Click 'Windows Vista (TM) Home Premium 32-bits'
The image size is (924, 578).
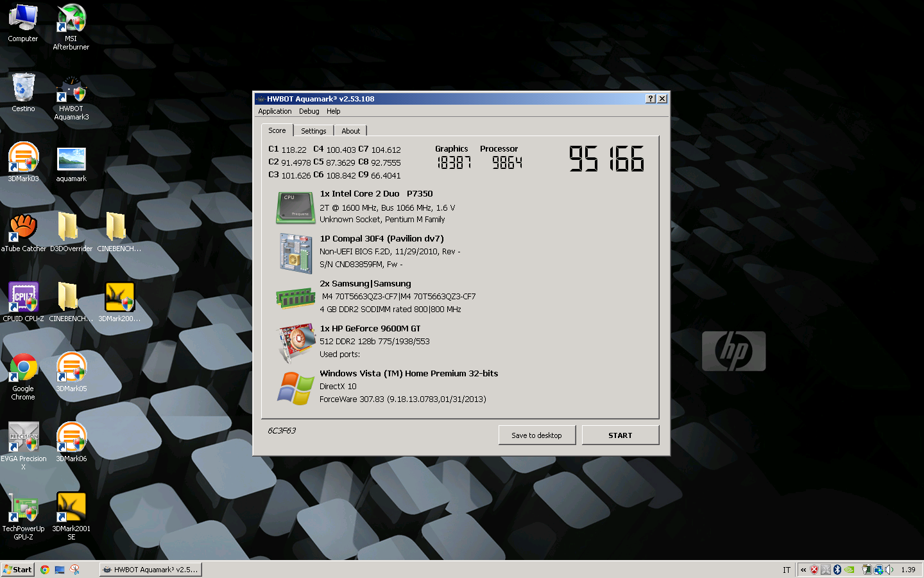(409, 374)
